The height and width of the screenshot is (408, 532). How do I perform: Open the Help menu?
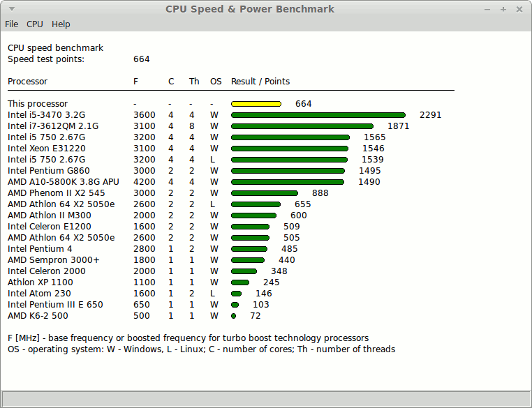(61, 24)
